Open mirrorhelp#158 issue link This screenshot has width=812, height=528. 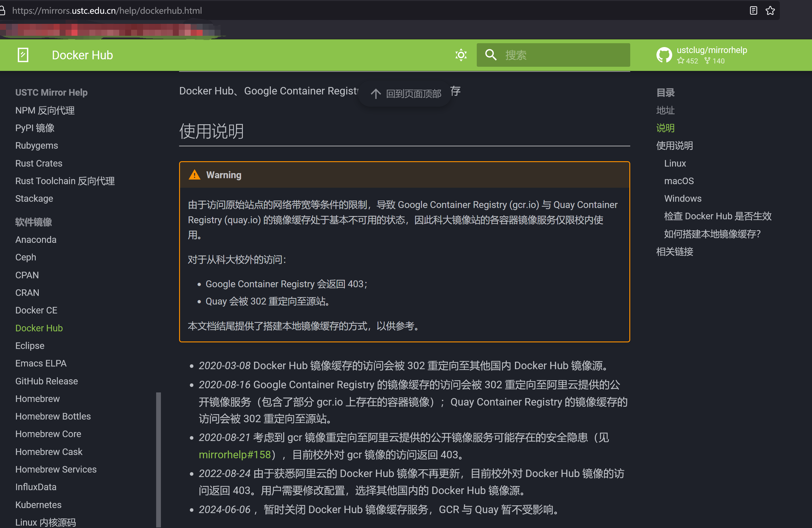(235, 455)
